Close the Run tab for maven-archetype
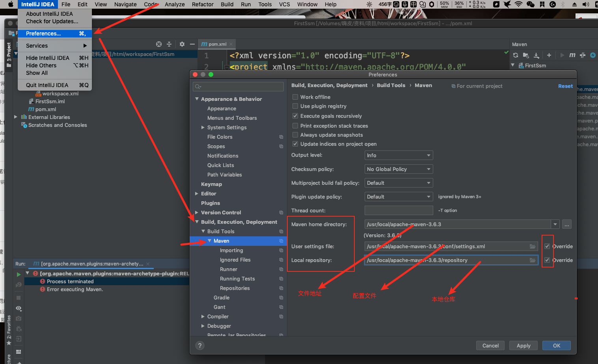598x364 pixels. [x=148, y=264]
